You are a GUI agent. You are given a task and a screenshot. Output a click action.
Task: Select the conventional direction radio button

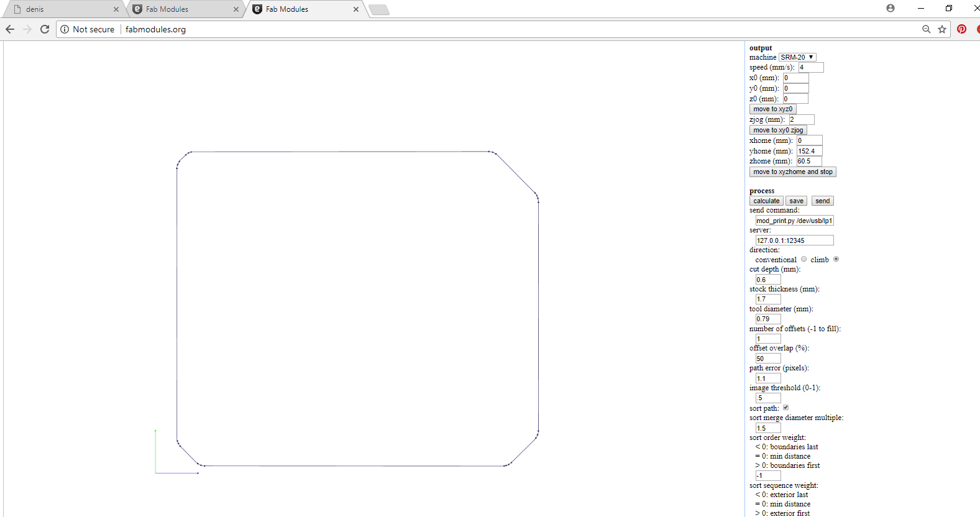click(804, 259)
